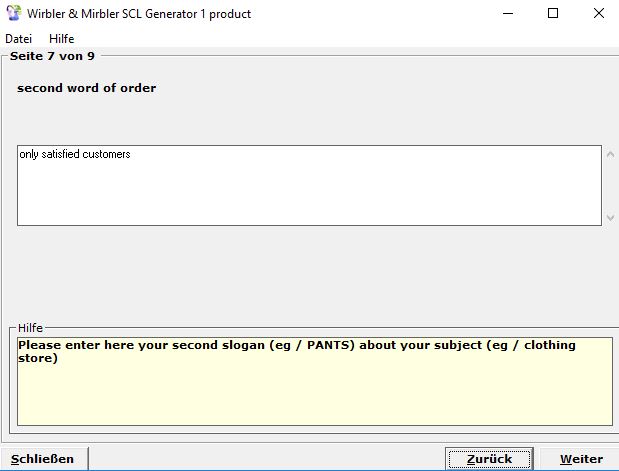Go back with the Zurück button
The width and height of the screenshot is (619, 471).
coord(489,459)
